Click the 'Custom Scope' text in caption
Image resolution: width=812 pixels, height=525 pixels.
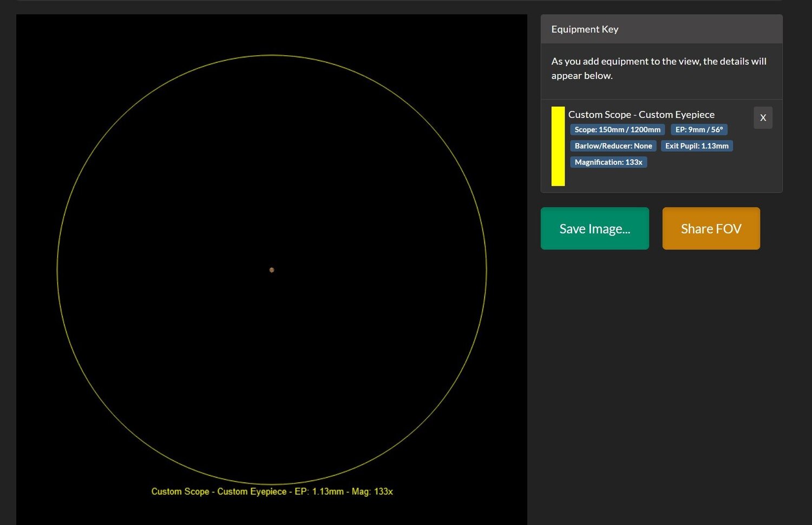click(x=180, y=491)
